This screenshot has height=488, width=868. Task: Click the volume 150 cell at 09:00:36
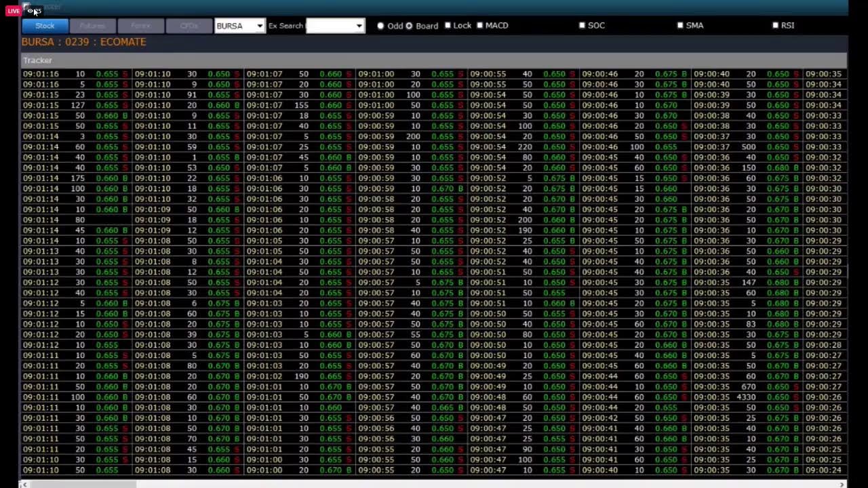click(749, 168)
